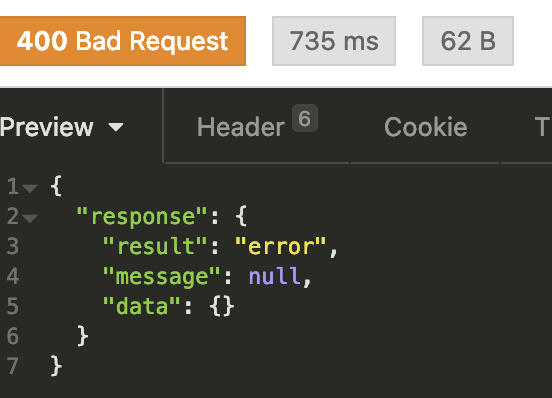Collapse the "response" object fold arrow on line 2
552x398 pixels.
tap(30, 218)
